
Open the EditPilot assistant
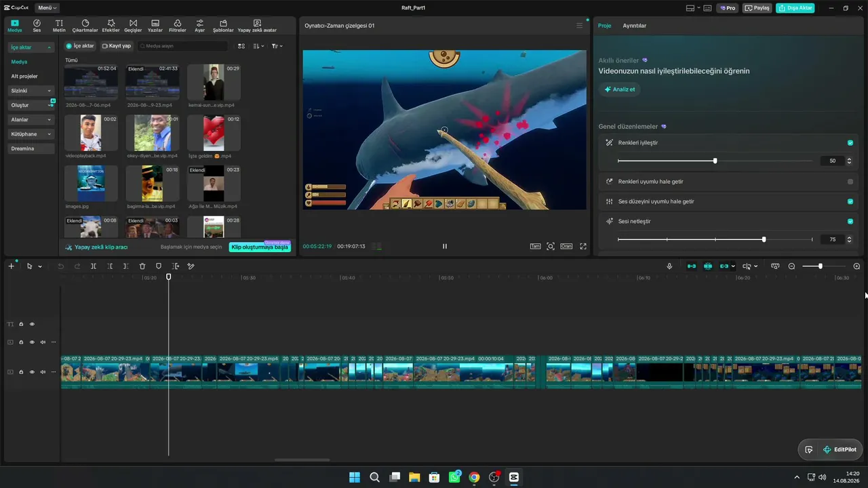point(840,449)
